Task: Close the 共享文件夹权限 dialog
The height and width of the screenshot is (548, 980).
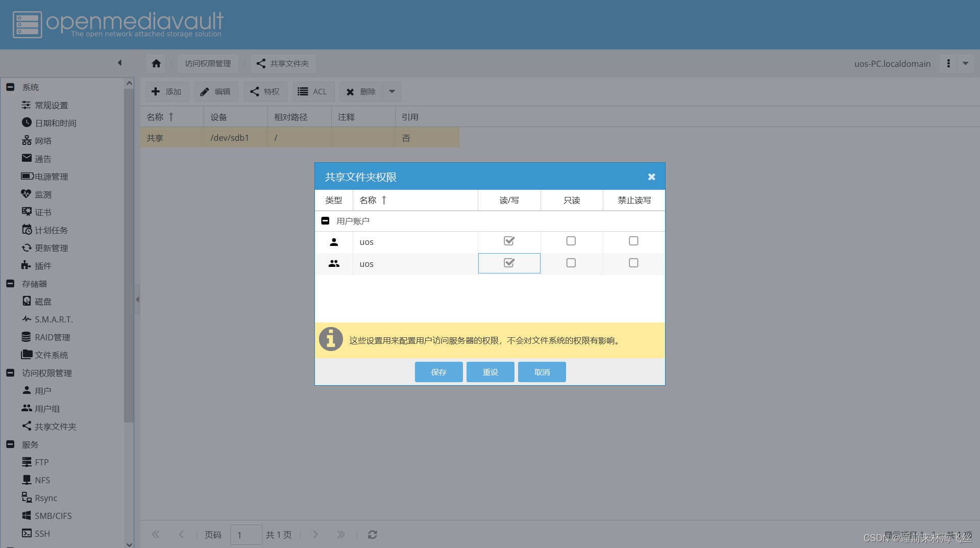Action: (652, 177)
